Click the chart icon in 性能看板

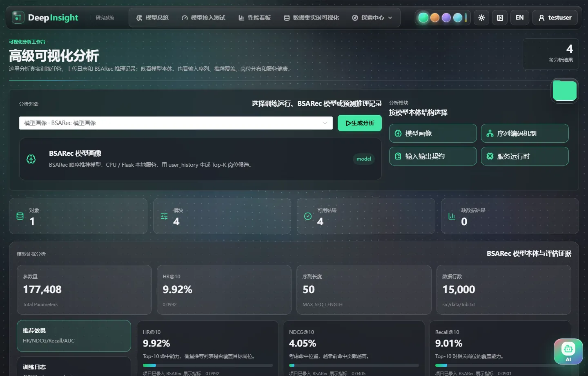tap(241, 18)
